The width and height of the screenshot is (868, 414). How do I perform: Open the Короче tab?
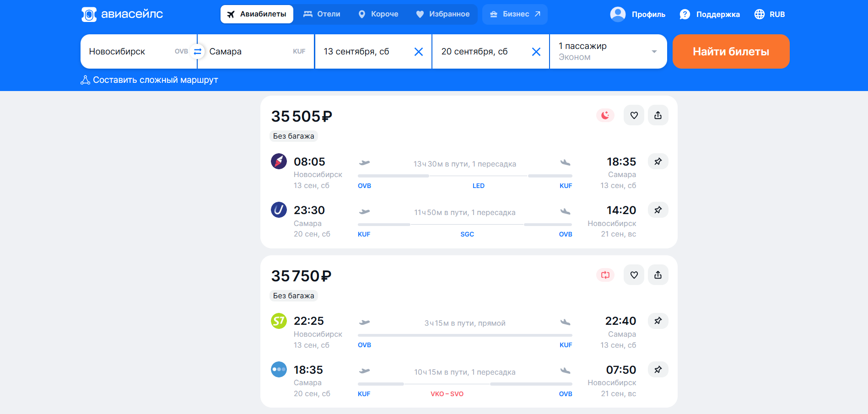coord(378,14)
